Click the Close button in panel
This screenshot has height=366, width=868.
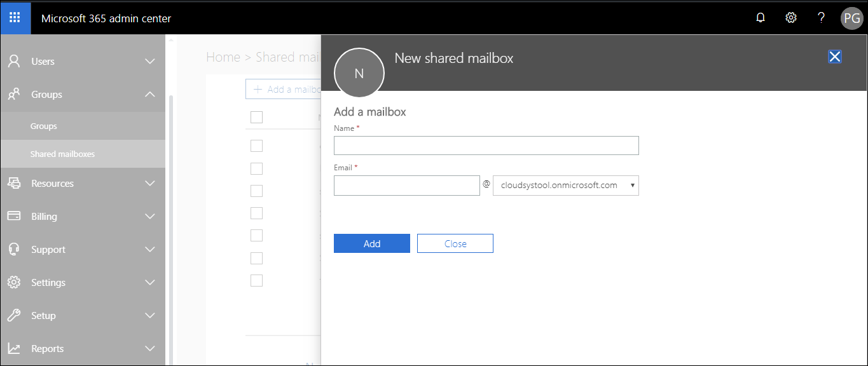tap(455, 243)
